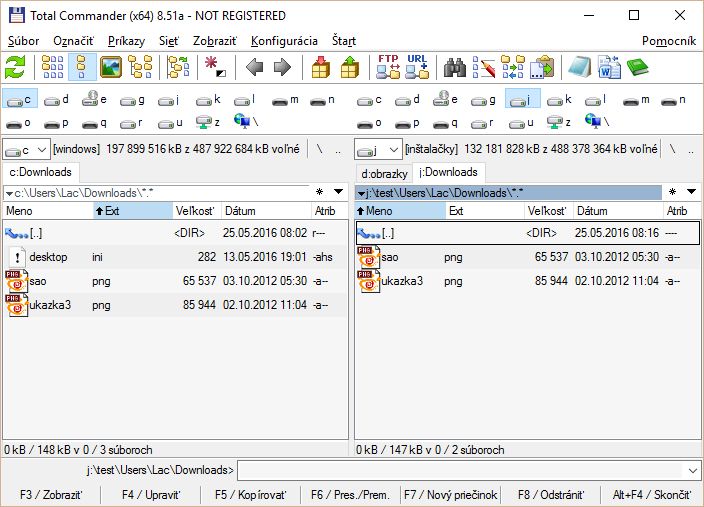Click F7 / Nový priečinok button
Screen dimensions: 704x507
pyautogui.click(x=450, y=495)
